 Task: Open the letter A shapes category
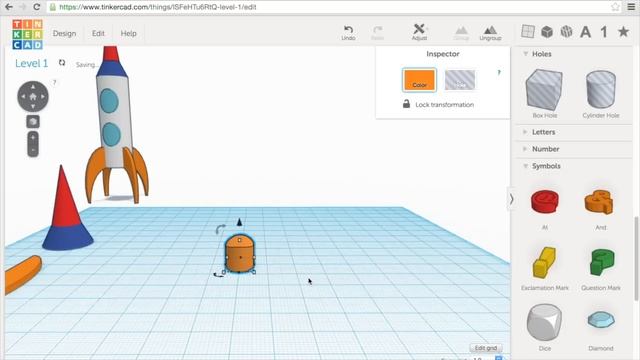[585, 32]
